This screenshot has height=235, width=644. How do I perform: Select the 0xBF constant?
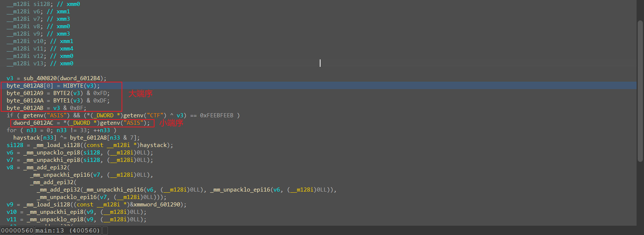[77, 108]
